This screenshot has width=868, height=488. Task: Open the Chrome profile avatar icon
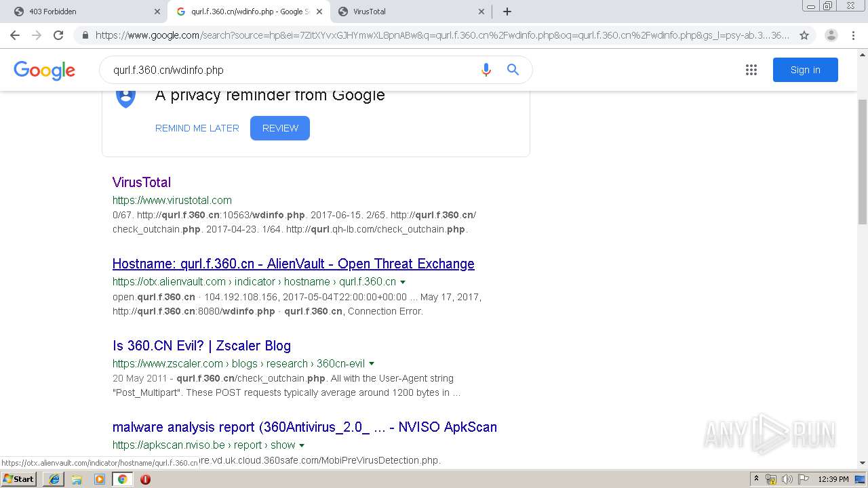coord(831,35)
